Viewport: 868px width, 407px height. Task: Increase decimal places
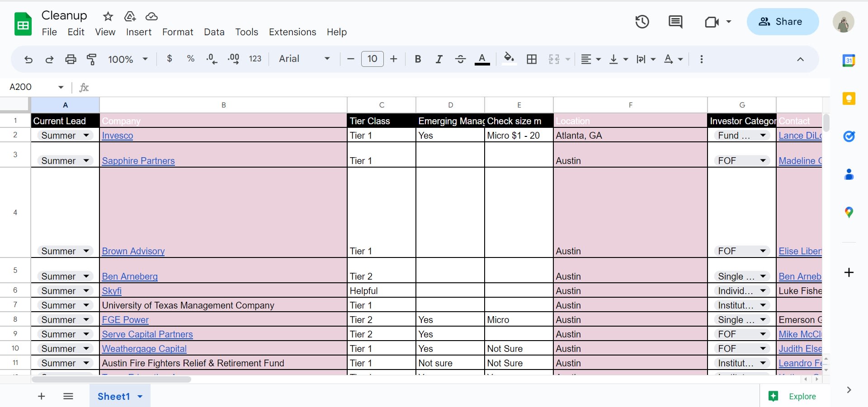233,59
